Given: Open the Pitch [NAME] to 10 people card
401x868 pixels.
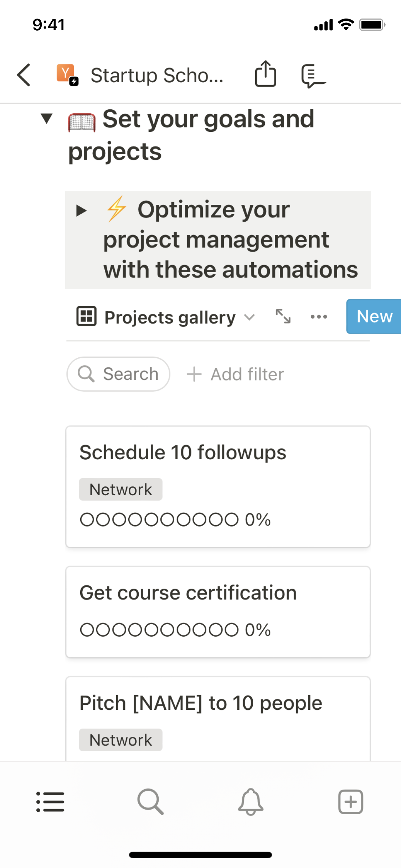Looking at the screenshot, I should tap(201, 703).
